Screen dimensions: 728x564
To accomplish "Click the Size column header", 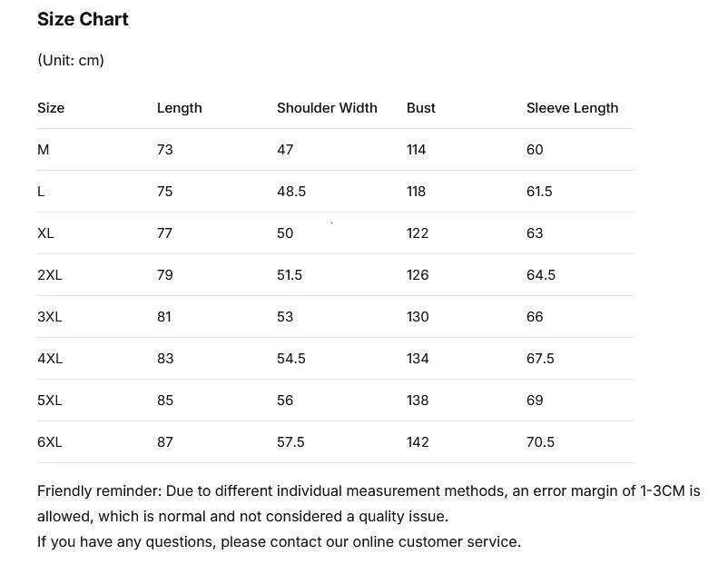I will tap(51, 108).
